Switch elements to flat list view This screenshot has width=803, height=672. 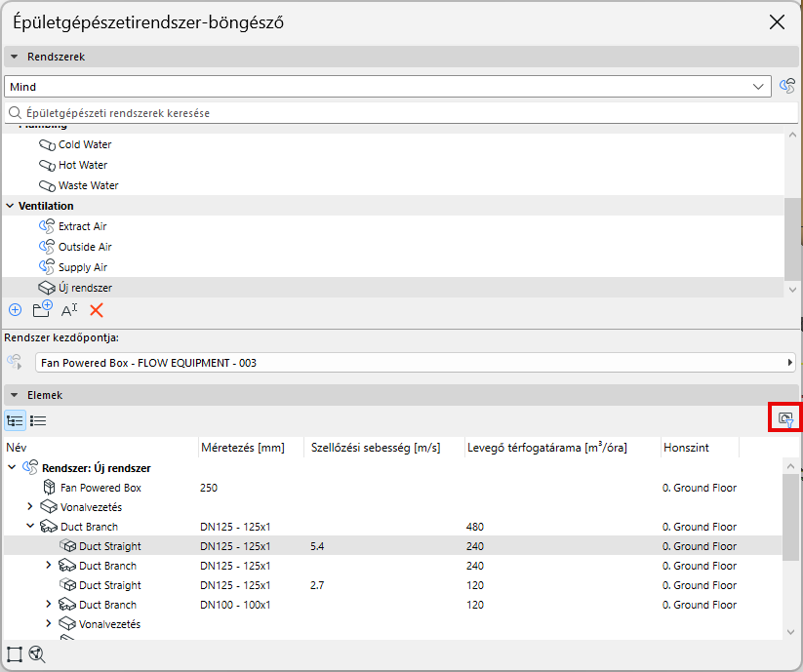click(x=38, y=420)
